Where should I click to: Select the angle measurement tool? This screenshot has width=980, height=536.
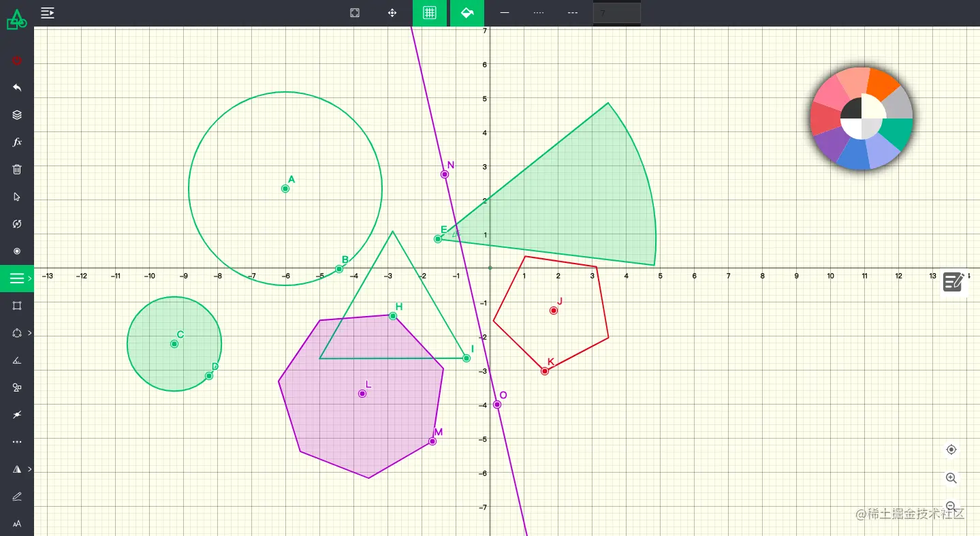pyautogui.click(x=17, y=360)
